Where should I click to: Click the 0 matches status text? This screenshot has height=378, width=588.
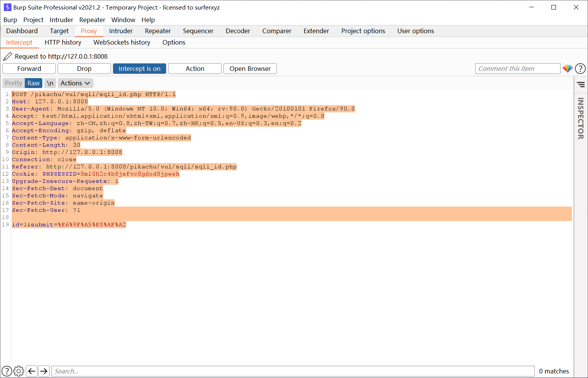point(554,371)
